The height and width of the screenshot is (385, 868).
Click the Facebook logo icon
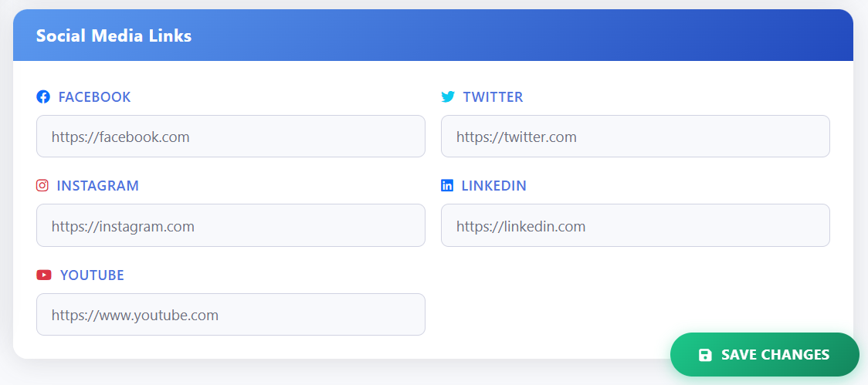pyautogui.click(x=43, y=97)
